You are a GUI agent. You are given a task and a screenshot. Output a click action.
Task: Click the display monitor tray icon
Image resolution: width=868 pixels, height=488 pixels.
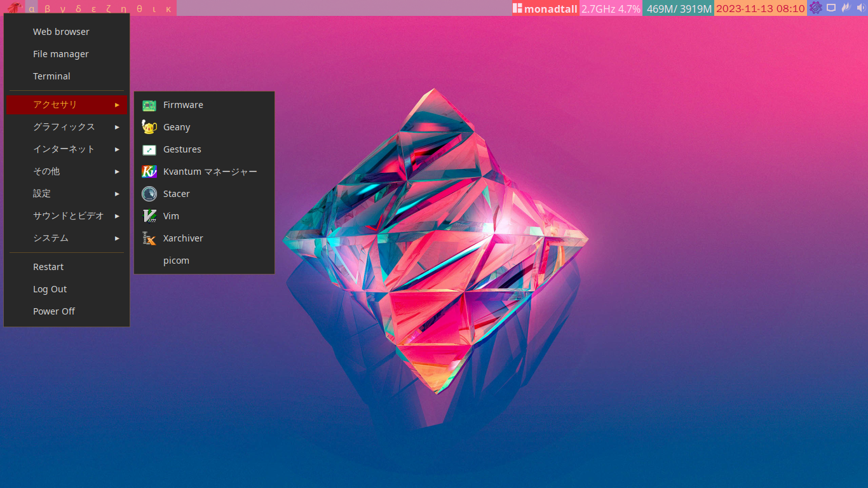831,8
